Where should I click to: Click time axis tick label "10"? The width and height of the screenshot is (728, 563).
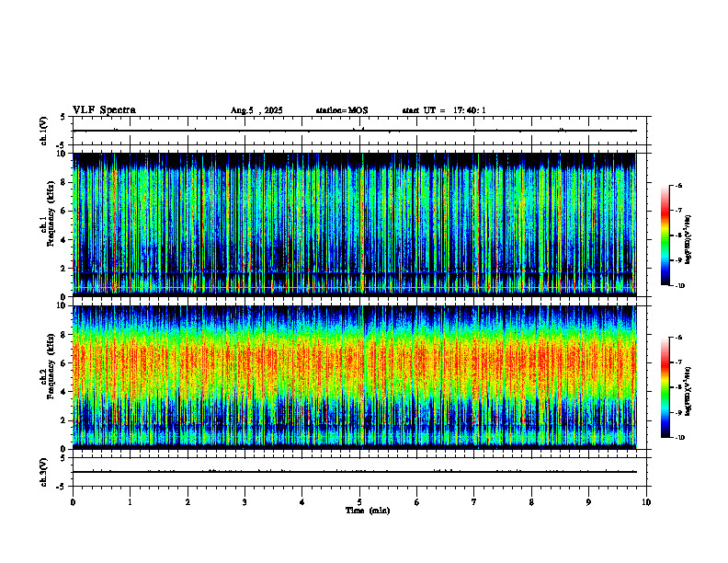click(646, 502)
